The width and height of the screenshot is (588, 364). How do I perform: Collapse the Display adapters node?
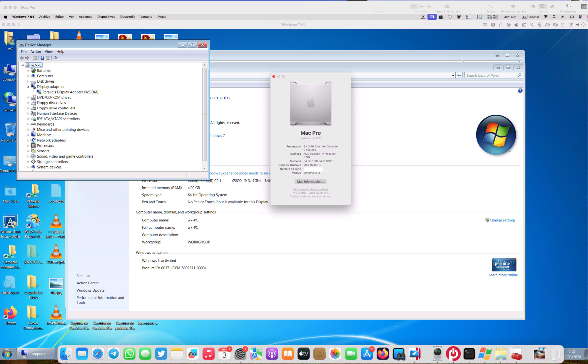pyautogui.click(x=28, y=87)
